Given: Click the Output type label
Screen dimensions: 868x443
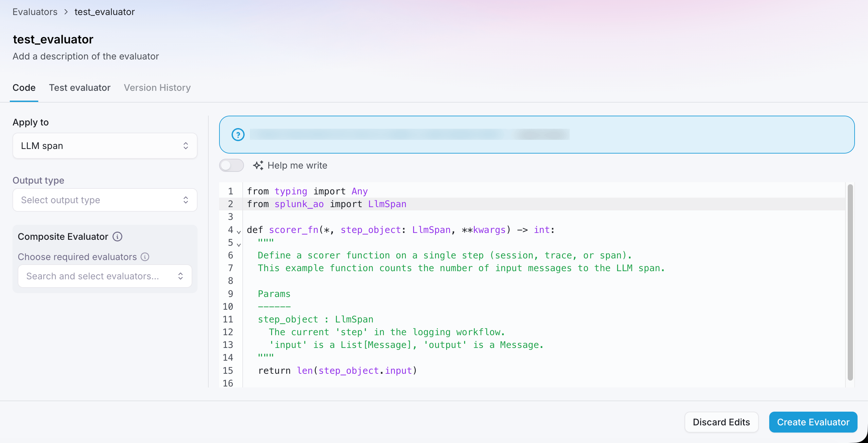Looking at the screenshot, I should 38,180.
